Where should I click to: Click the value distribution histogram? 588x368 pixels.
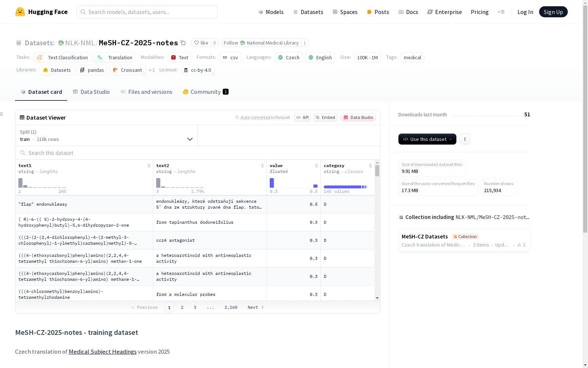click(294, 183)
